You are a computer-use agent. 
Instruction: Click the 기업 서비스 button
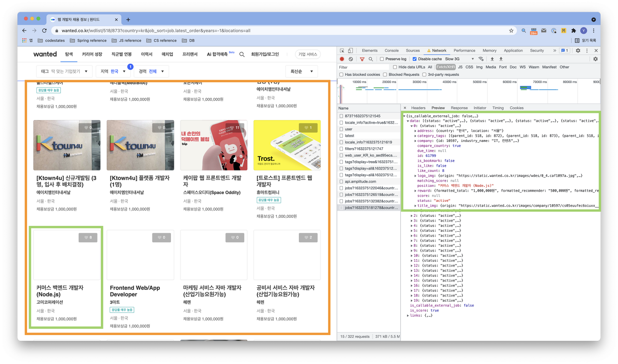308,55
